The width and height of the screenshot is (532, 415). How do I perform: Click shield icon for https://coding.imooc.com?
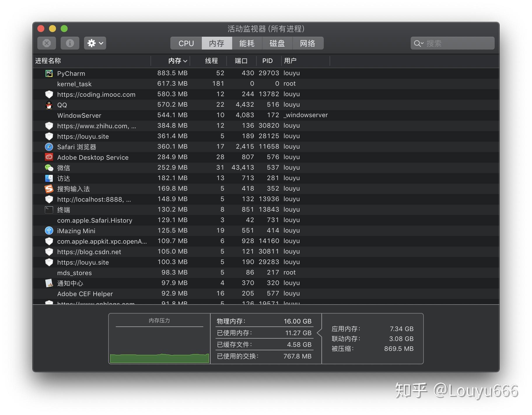49,94
